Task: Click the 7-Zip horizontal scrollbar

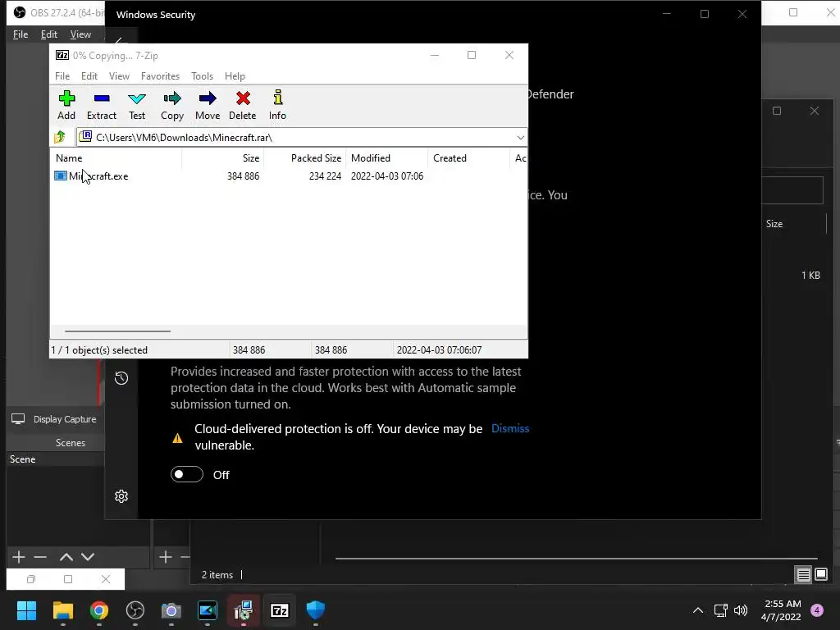Action: 117,331
